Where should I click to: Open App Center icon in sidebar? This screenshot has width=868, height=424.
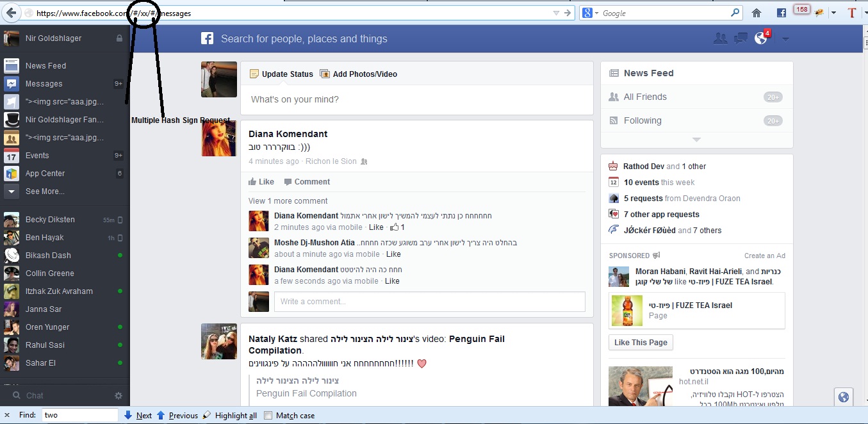click(x=12, y=174)
